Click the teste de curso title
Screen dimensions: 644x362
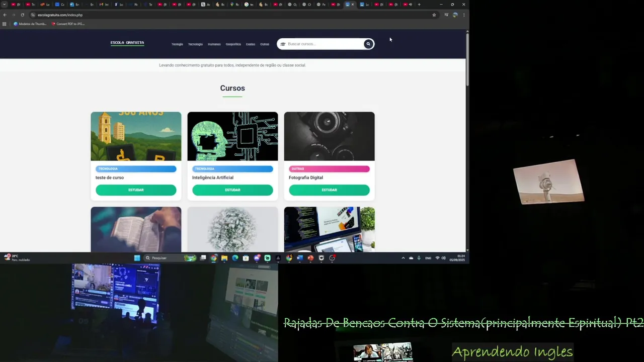[x=110, y=177]
